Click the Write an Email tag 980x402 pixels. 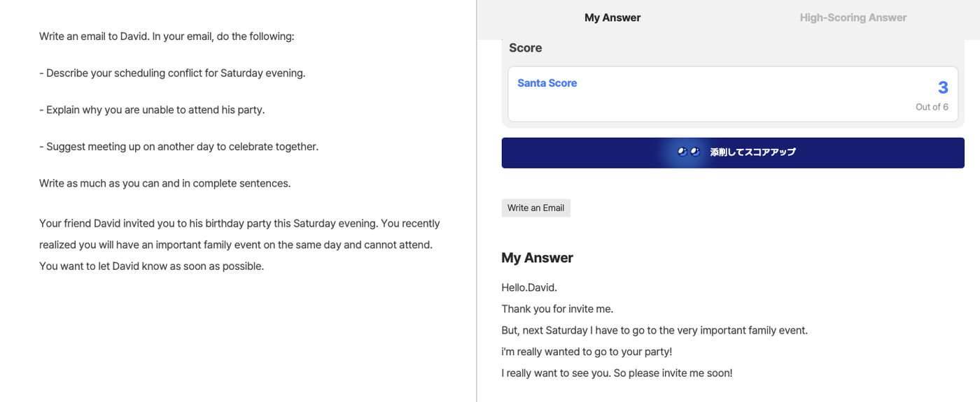click(536, 208)
